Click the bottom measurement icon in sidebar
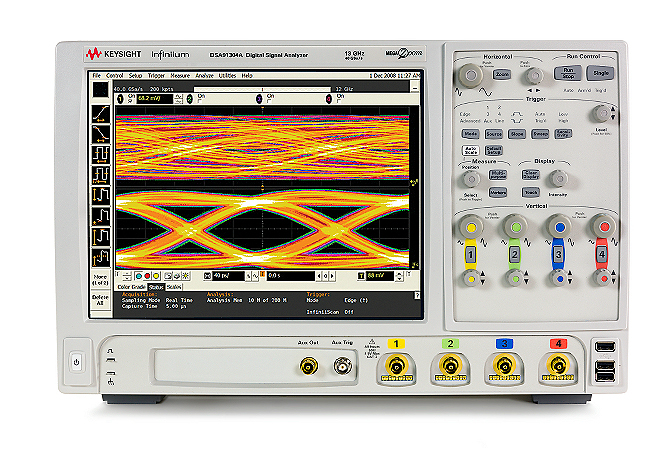 (x=101, y=259)
